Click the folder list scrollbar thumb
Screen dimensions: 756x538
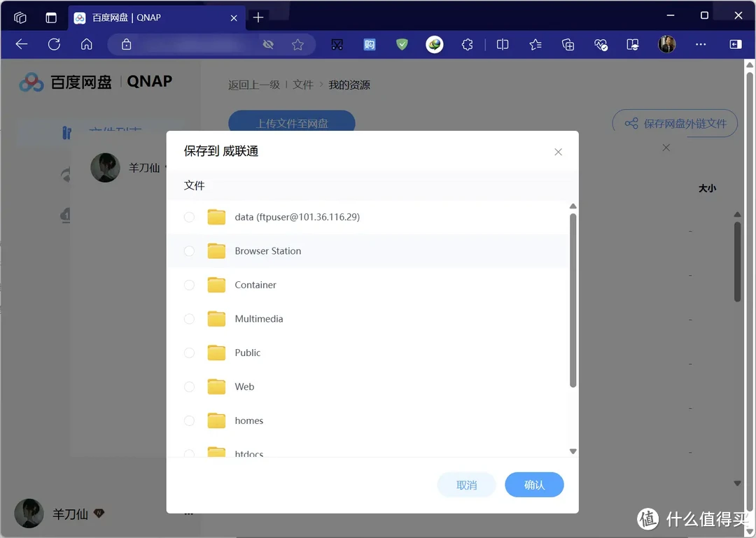point(573,300)
